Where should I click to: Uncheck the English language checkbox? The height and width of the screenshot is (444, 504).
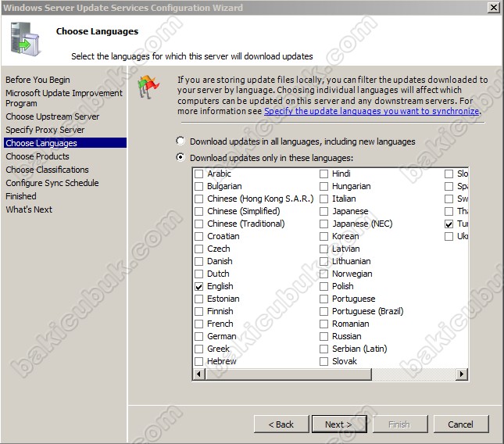[199, 286]
